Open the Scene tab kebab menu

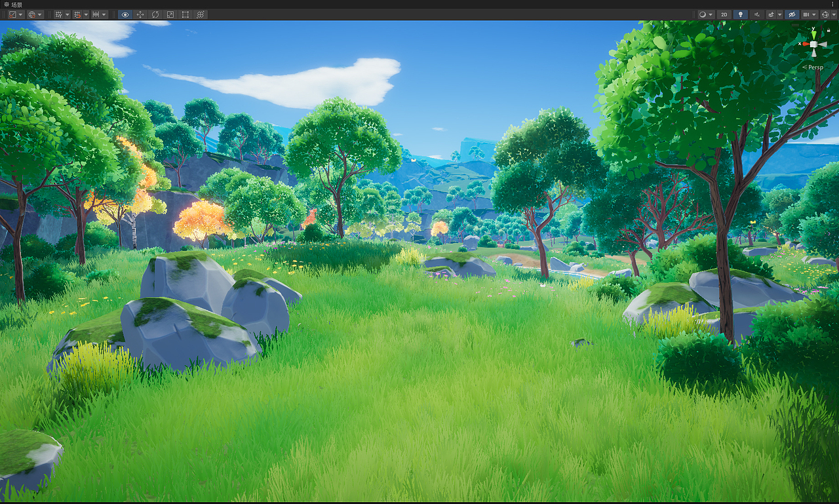pyautogui.click(x=833, y=4)
